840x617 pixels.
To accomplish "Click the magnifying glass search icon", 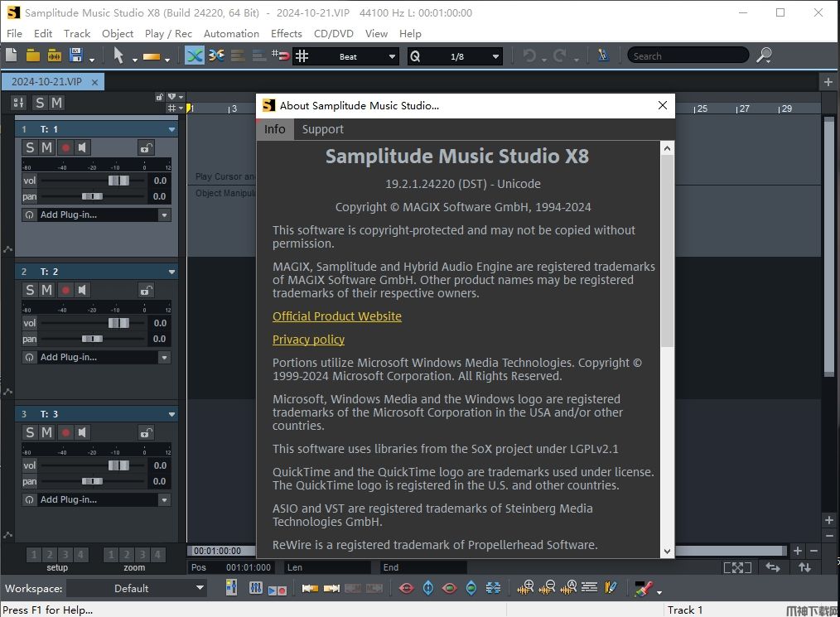I will [x=764, y=55].
